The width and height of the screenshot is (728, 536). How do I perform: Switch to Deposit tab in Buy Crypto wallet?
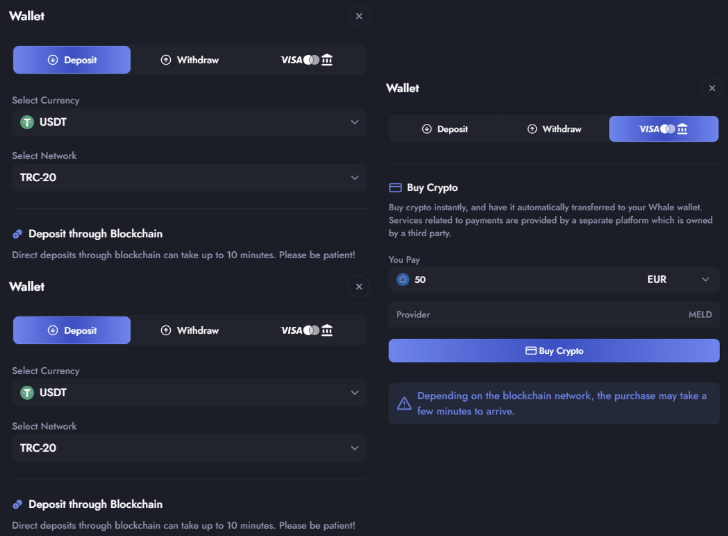[x=445, y=129]
